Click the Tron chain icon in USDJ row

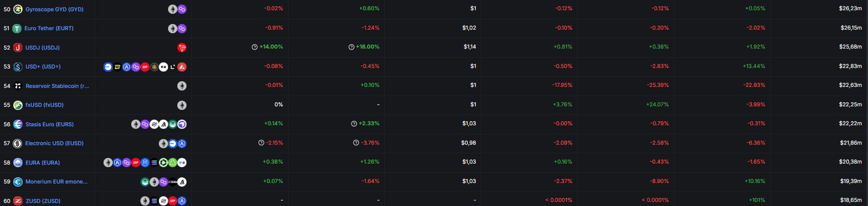(182, 48)
